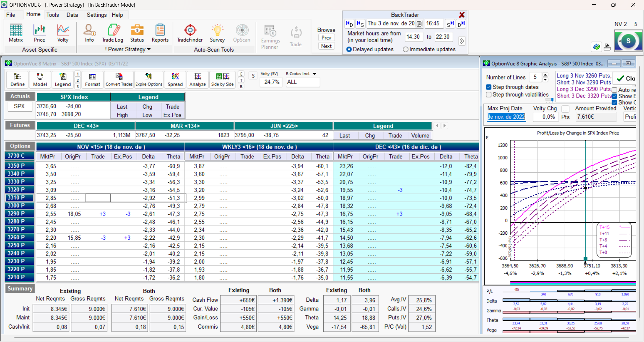The width and height of the screenshot is (644, 342).
Task: Select Delayed updates radio button
Action: click(x=349, y=49)
